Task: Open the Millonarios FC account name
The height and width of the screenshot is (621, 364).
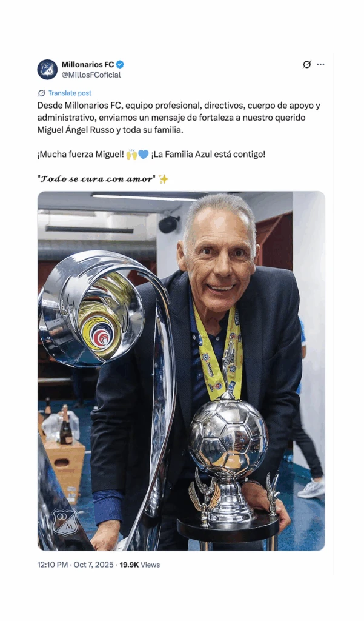Action: tap(87, 64)
